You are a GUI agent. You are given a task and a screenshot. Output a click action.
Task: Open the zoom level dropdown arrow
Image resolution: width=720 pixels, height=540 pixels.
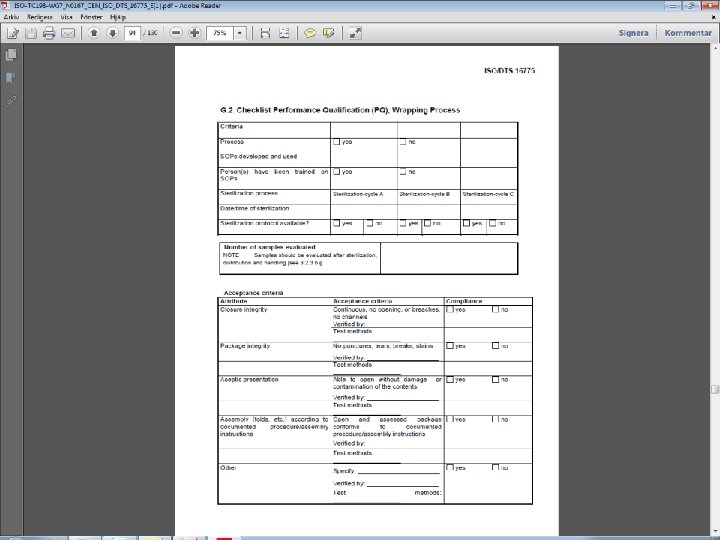(240, 33)
